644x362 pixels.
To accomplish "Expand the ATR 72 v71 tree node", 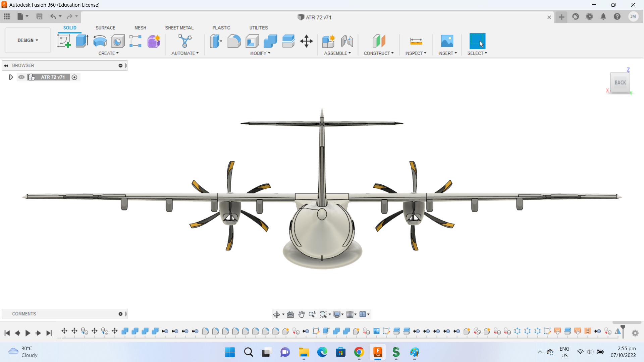I will [11, 77].
